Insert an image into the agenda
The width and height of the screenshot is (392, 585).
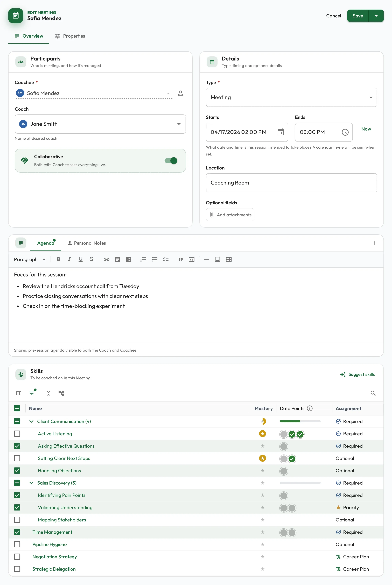pyautogui.click(x=218, y=259)
